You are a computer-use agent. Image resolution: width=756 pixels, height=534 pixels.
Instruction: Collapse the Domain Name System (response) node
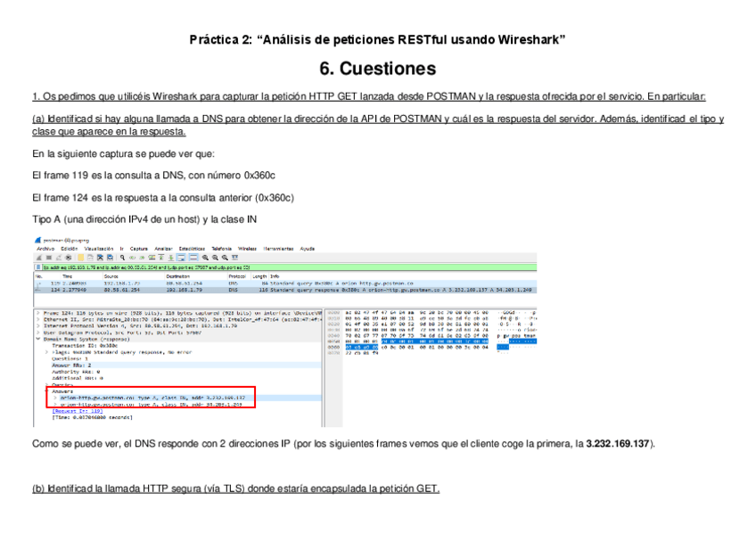(38, 340)
